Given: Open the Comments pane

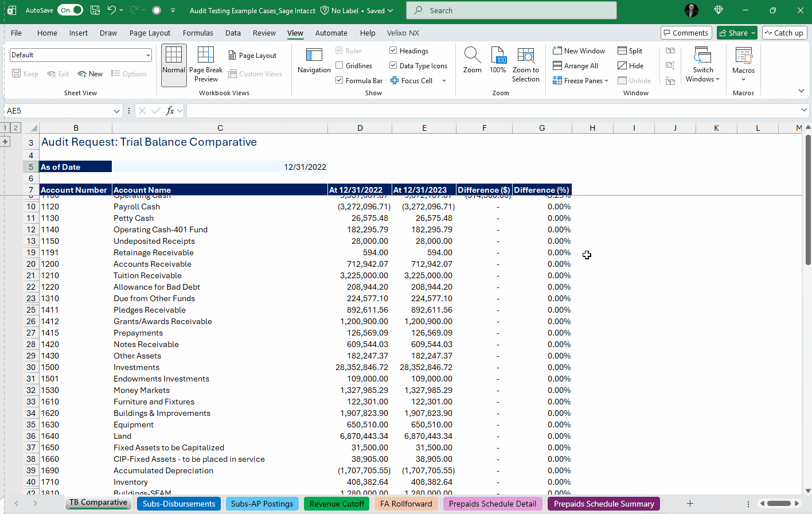Looking at the screenshot, I should pos(686,33).
